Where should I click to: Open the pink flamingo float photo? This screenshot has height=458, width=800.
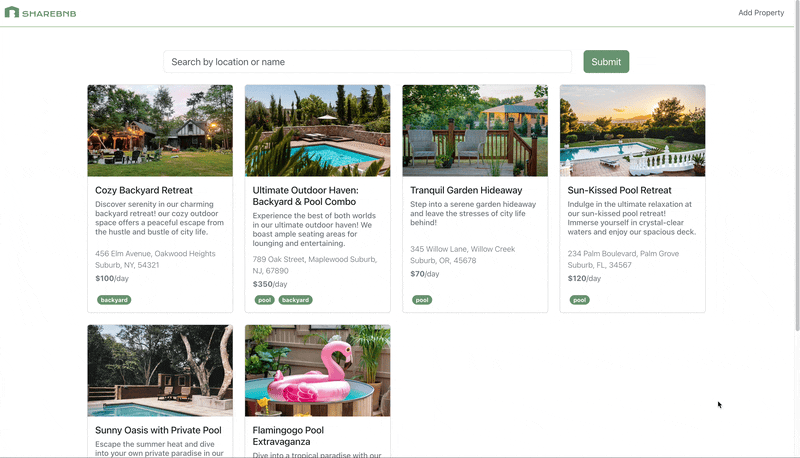tap(317, 370)
